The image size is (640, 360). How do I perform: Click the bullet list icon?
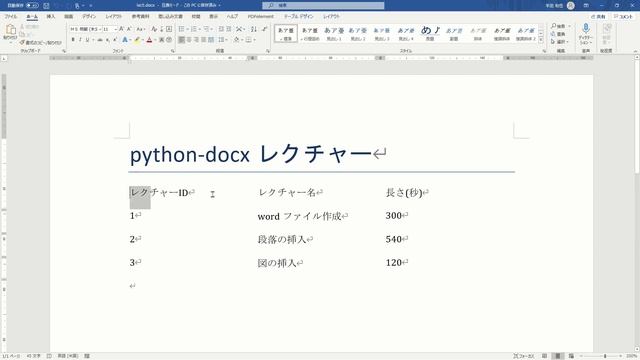pos(182,29)
